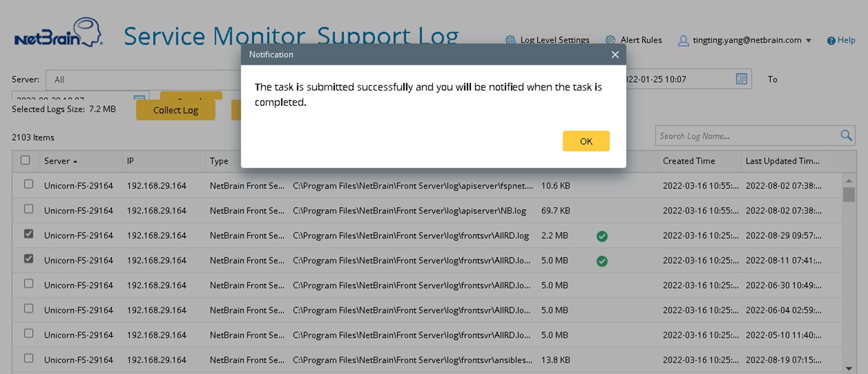Select the 13.8 KB size cell
868x374 pixels.
click(556, 359)
